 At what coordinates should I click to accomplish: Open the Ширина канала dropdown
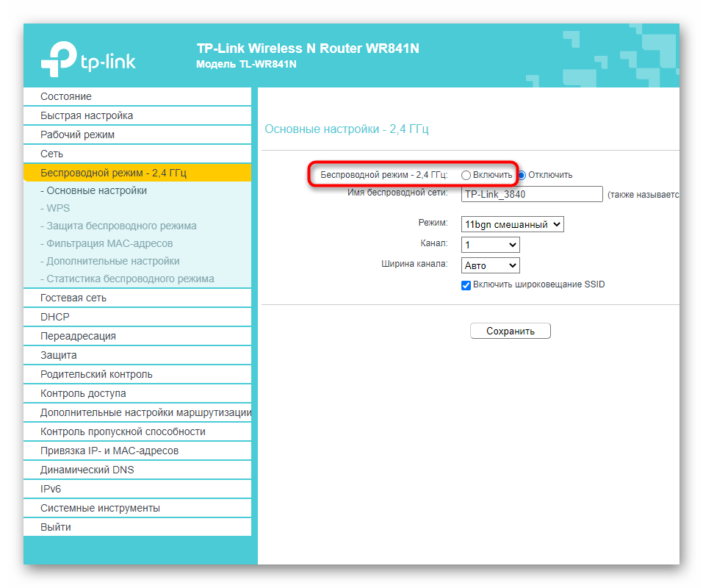point(490,265)
